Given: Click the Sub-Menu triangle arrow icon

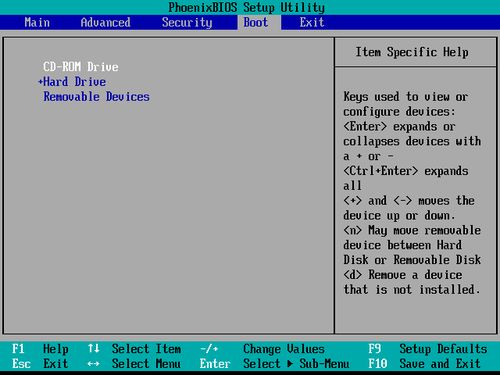Looking at the screenshot, I should (290, 364).
